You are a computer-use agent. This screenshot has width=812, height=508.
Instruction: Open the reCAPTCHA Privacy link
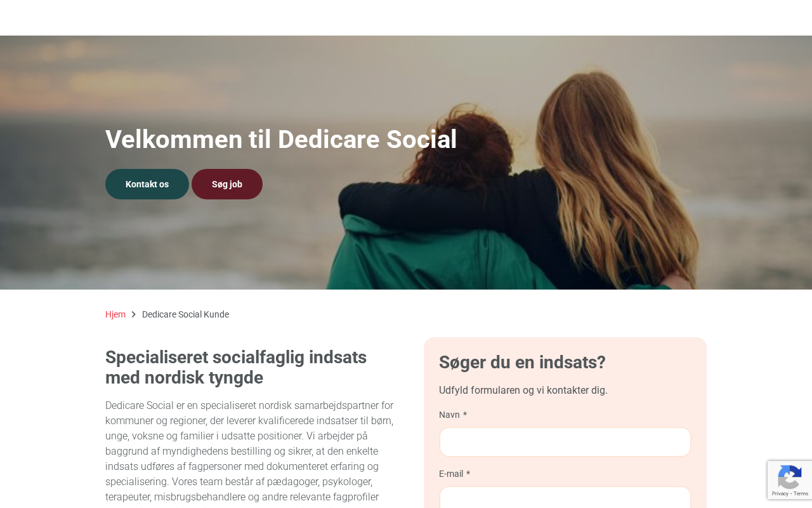780,494
